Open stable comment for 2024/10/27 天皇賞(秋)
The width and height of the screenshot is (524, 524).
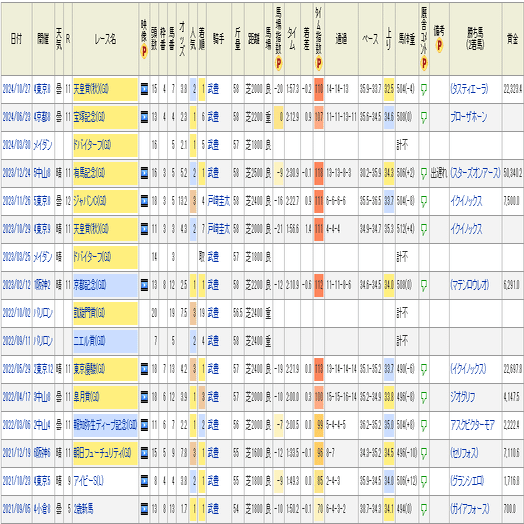(424, 90)
